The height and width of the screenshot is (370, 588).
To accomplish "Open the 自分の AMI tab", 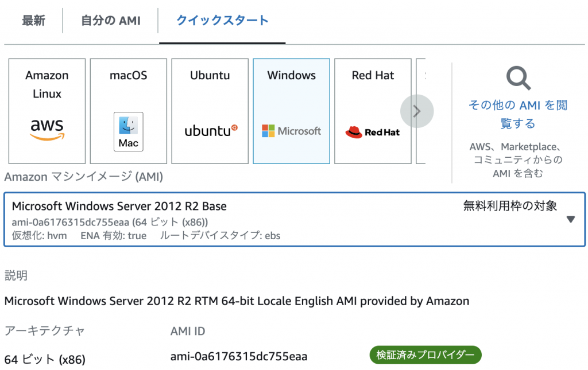I will tap(110, 19).
